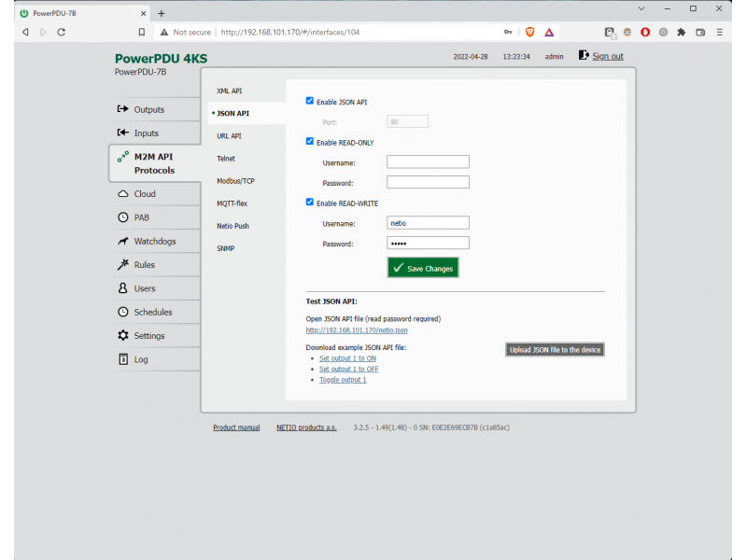Viewport: 747px width, 560px height.
Task: Click the READ-ONLY Username field
Action: click(x=428, y=161)
